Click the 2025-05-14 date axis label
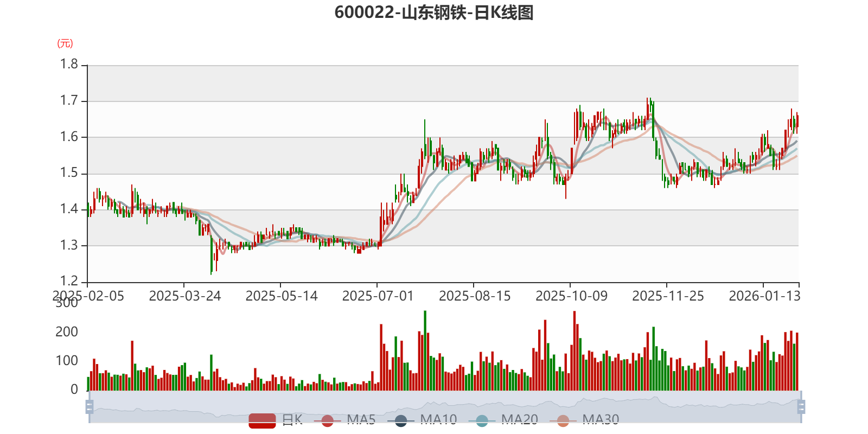 [282, 296]
